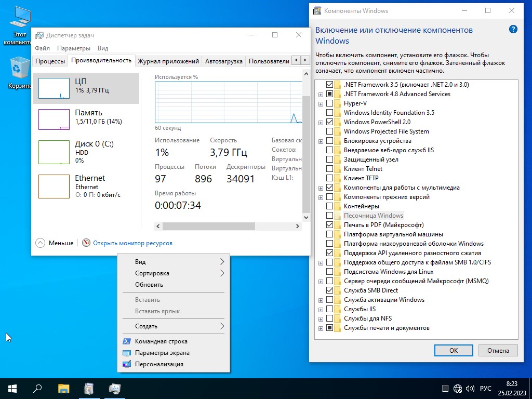Screen dimensions: 532x399
Task: Click the taskbar search magnifier icon
Action: (37, 388)
